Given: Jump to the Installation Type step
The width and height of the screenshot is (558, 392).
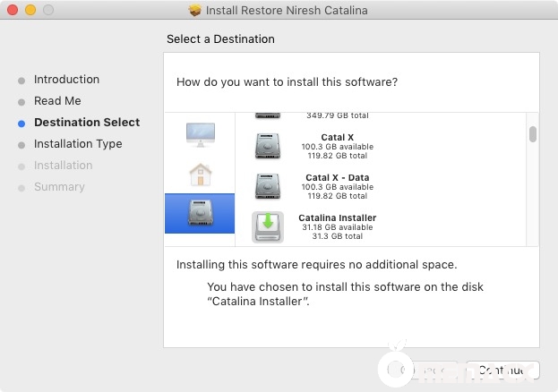Looking at the screenshot, I should [78, 144].
